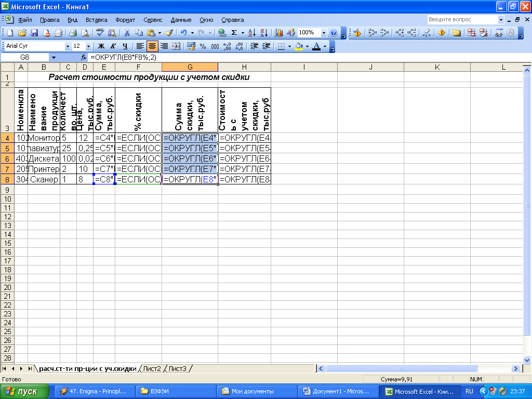Sort descending with the Я-A arrow icon

[x=263, y=33]
